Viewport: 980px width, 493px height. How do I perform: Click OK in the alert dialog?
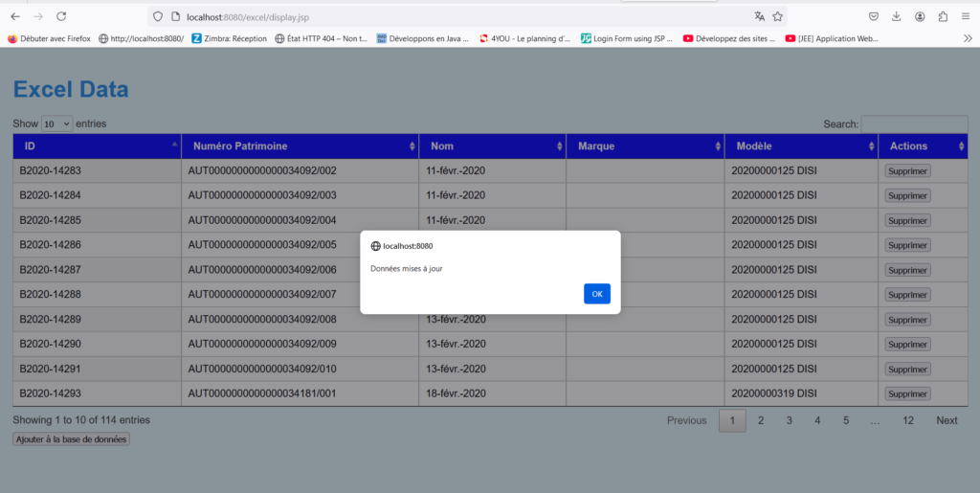pyautogui.click(x=596, y=294)
